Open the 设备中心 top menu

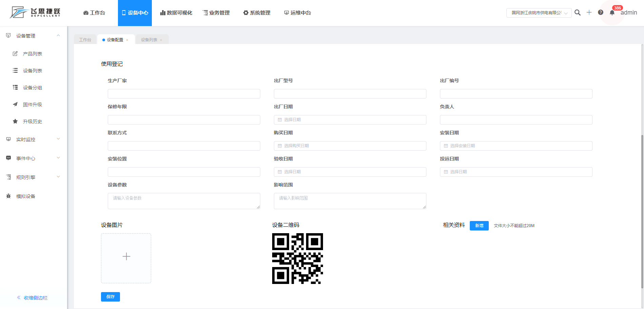click(135, 13)
